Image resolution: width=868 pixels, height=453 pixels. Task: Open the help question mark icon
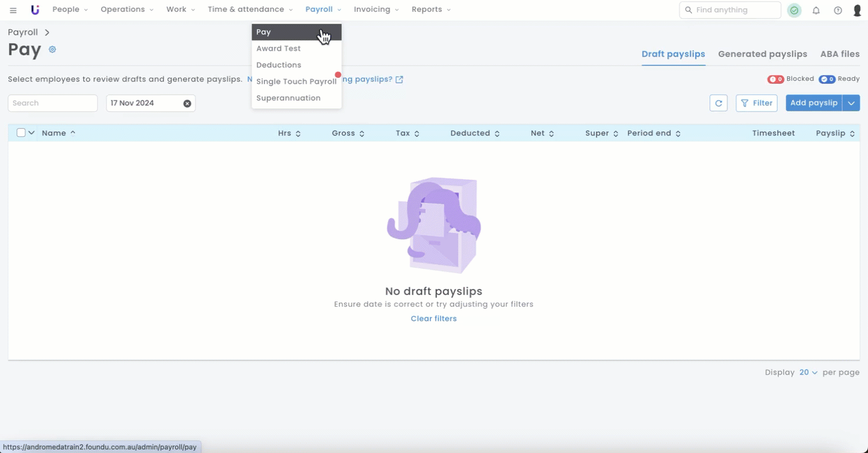pyautogui.click(x=838, y=10)
